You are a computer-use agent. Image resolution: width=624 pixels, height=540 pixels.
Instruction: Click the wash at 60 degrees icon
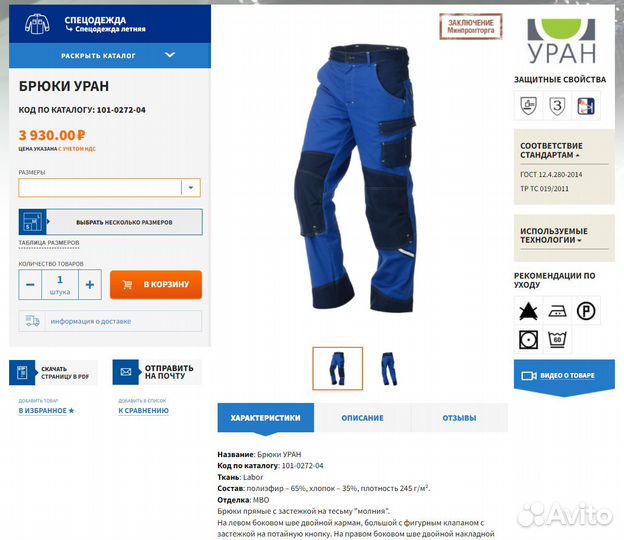(557, 339)
